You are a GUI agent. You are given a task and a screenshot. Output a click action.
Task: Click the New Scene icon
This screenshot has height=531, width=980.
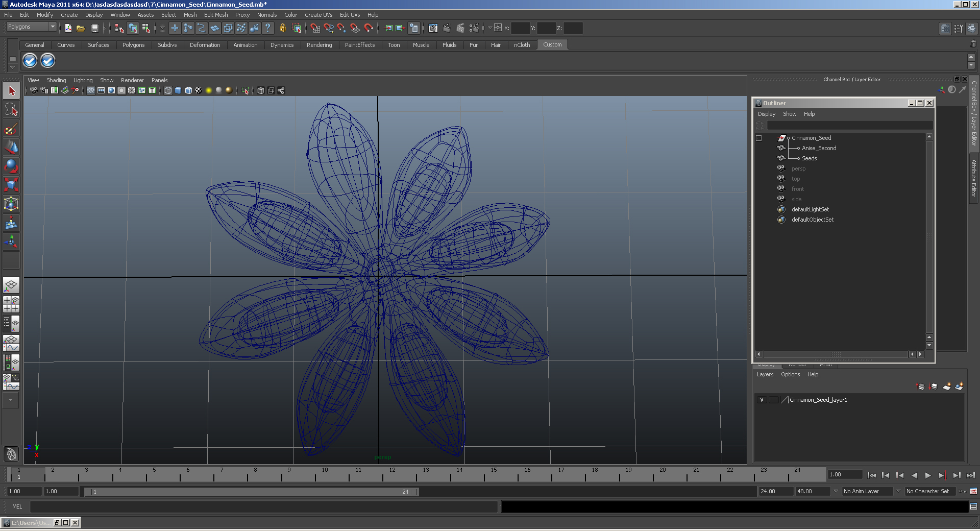click(x=68, y=28)
